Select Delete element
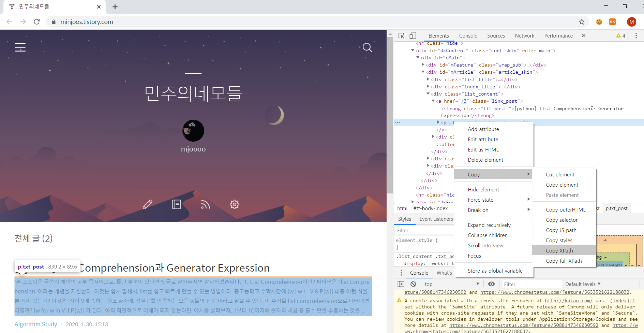Image resolution: width=644 pixels, height=333 pixels. tap(494, 160)
